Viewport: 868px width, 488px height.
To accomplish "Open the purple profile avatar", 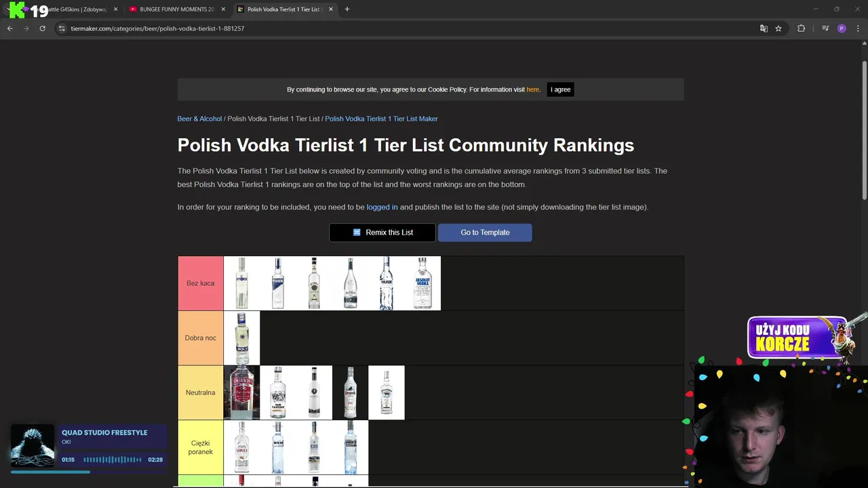I will click(842, 28).
